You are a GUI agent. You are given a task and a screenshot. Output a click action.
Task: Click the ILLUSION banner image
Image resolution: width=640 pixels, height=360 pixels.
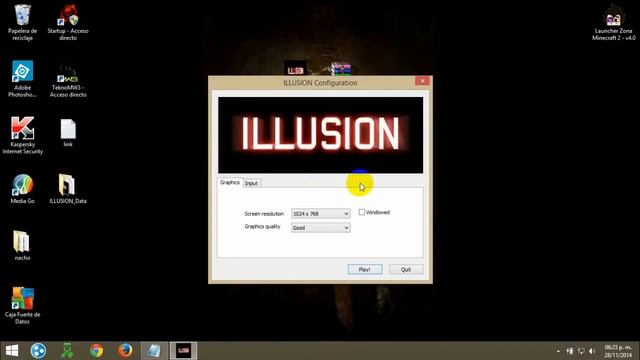click(x=320, y=135)
